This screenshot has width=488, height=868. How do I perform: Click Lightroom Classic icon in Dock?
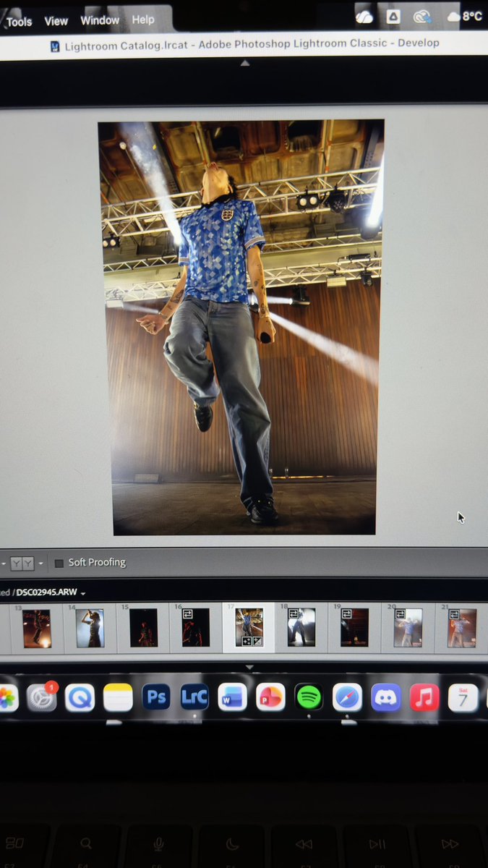194,697
